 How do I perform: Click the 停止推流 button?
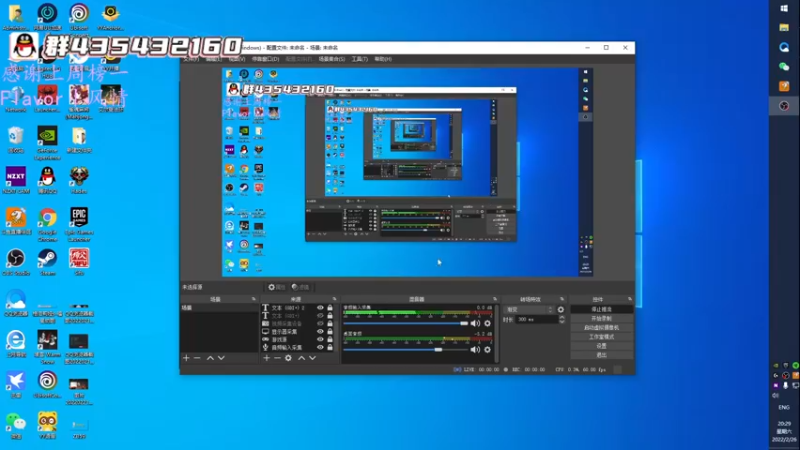coord(602,310)
